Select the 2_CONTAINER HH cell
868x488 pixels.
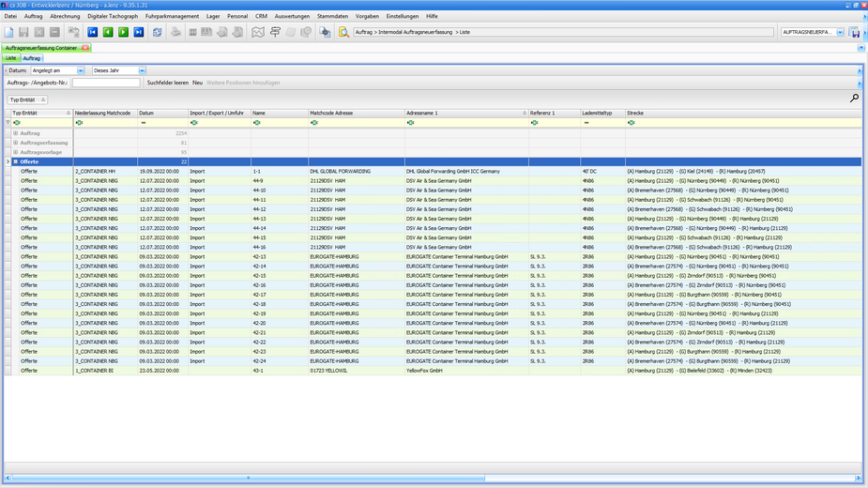coord(105,171)
